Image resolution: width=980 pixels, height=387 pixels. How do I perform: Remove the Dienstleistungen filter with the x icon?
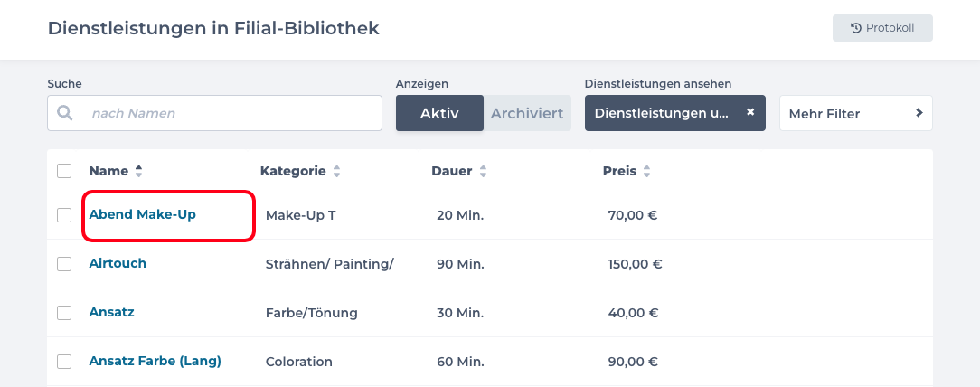coord(749,113)
